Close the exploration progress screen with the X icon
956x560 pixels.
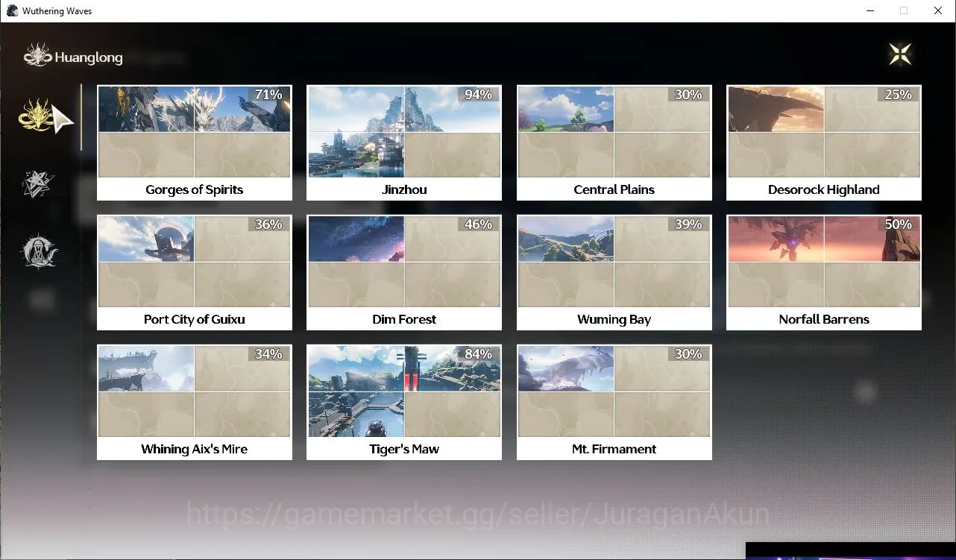pyautogui.click(x=900, y=54)
